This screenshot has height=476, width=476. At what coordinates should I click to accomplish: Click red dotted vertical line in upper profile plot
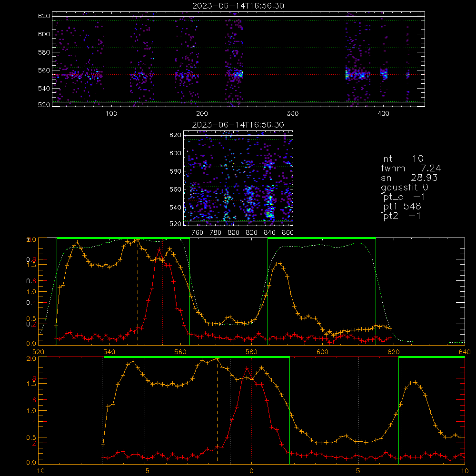[162, 291]
